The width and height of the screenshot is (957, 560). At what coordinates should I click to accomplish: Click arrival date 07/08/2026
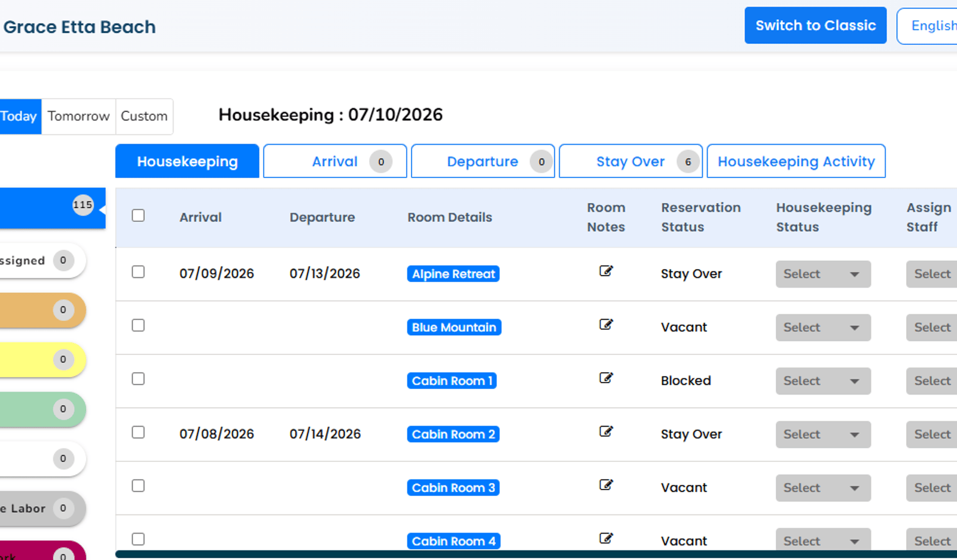click(217, 434)
